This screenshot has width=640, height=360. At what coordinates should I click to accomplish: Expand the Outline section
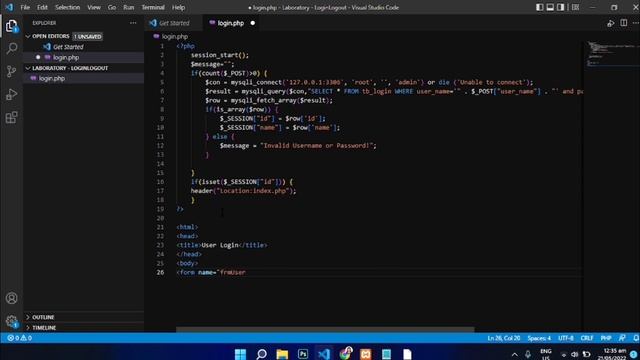(28, 317)
